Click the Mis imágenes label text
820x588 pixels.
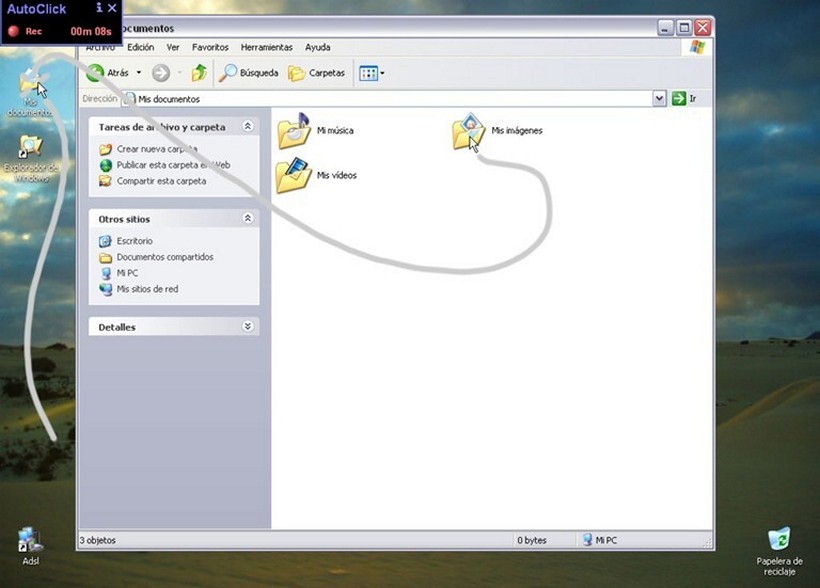tap(517, 130)
